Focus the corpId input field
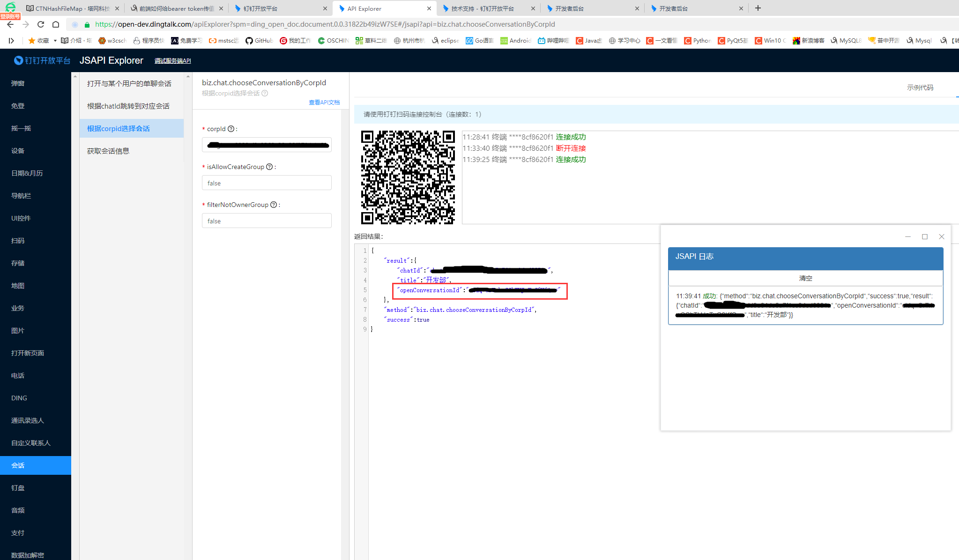This screenshot has width=959, height=560. pos(267,145)
